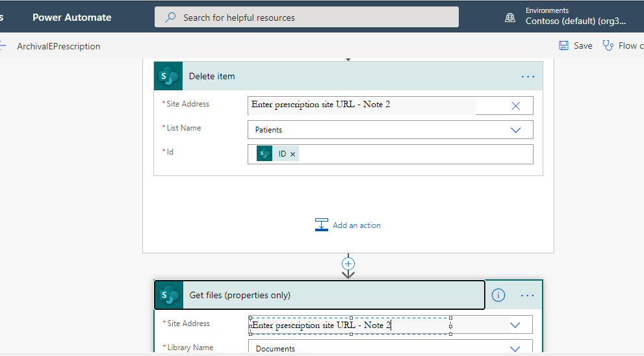Click the SharePoint icon on Delete item
This screenshot has width=644, height=356.
(168, 76)
